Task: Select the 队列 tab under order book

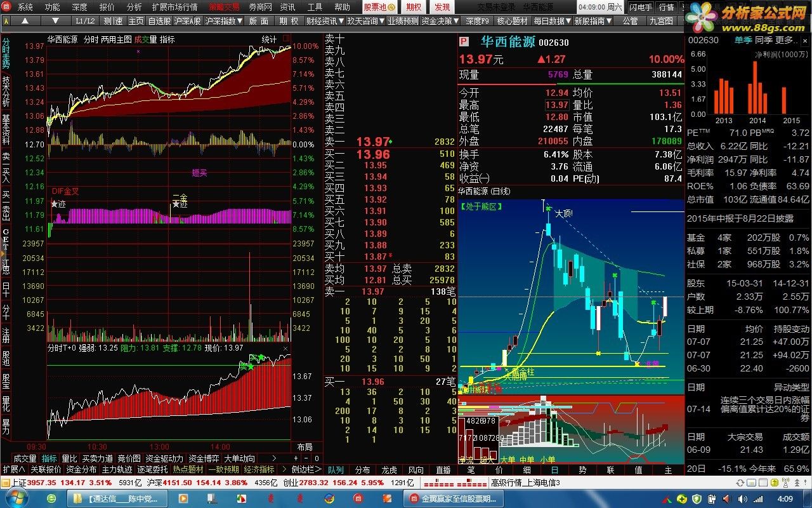Action: pyautogui.click(x=336, y=470)
